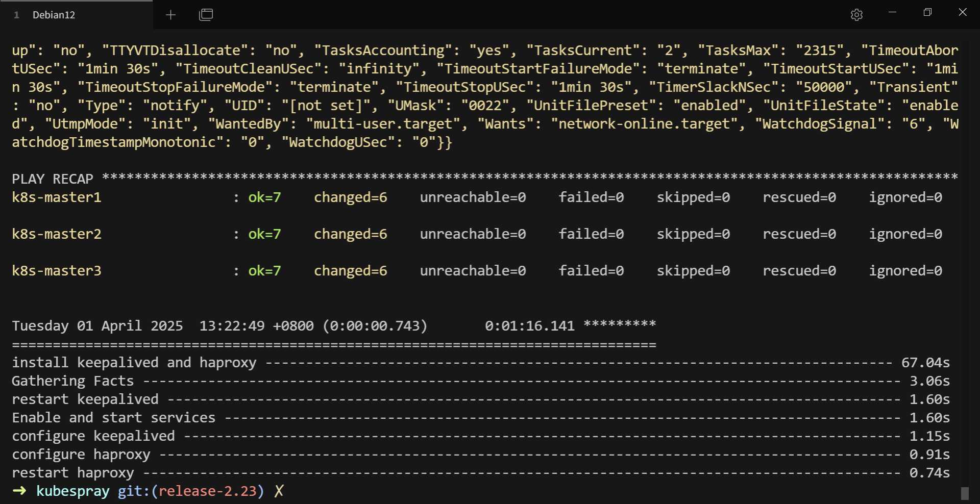Click the green prompt arrow symbol
The width and height of the screenshot is (980, 504).
coord(19,491)
